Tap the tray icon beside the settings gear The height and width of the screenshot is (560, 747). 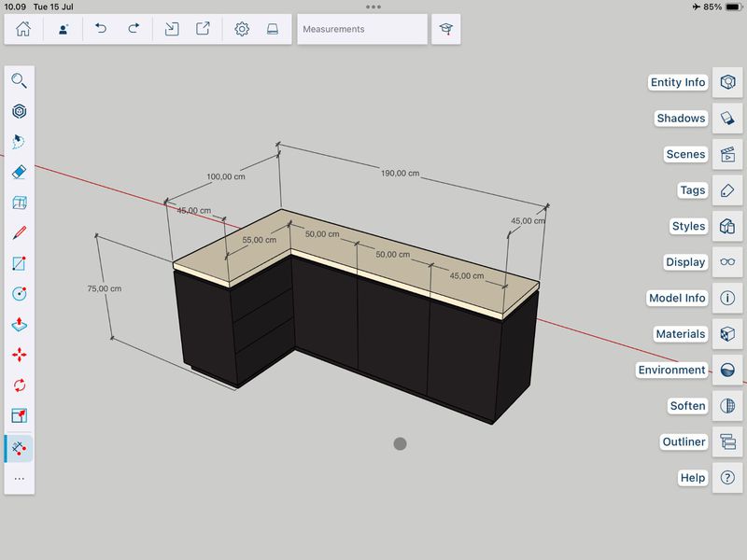click(x=273, y=29)
